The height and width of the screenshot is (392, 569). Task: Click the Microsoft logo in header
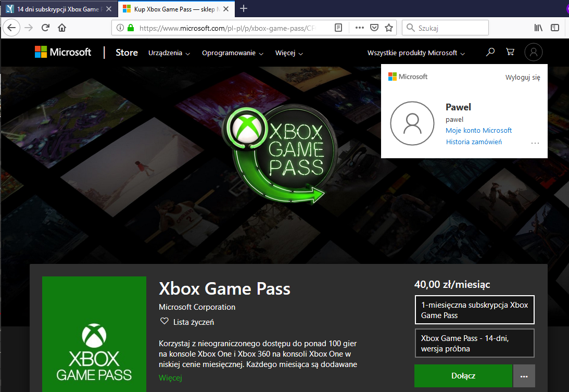pos(63,52)
